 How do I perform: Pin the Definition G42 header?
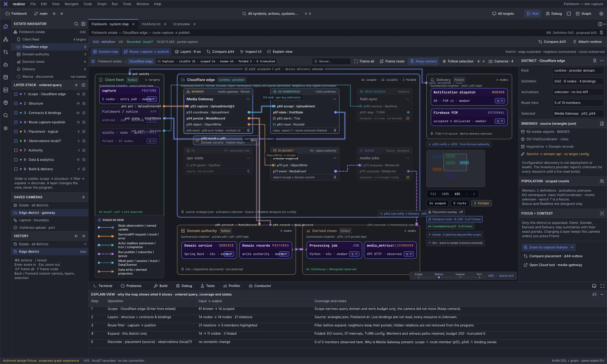tap(601, 33)
